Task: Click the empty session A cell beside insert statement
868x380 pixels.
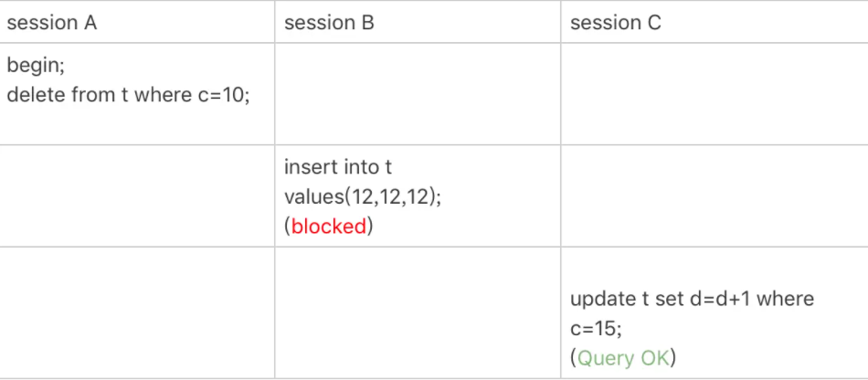Action: pyautogui.click(x=137, y=195)
